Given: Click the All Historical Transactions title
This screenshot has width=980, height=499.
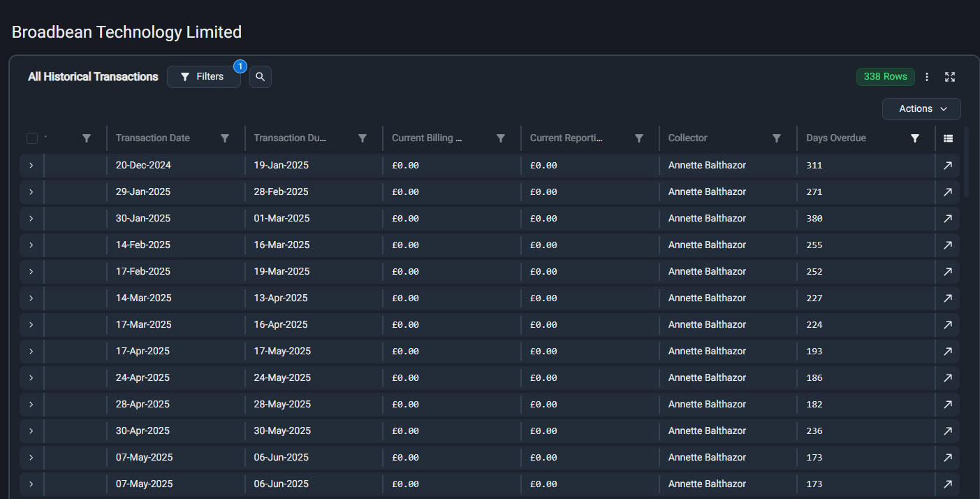Looking at the screenshot, I should (93, 77).
